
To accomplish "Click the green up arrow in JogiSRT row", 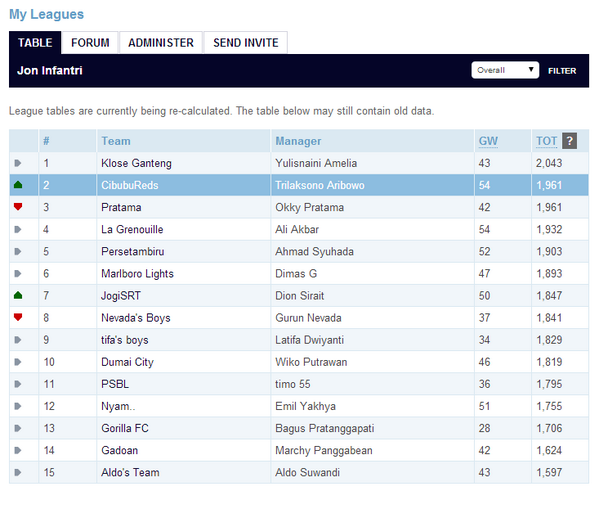I will [x=18, y=295].
